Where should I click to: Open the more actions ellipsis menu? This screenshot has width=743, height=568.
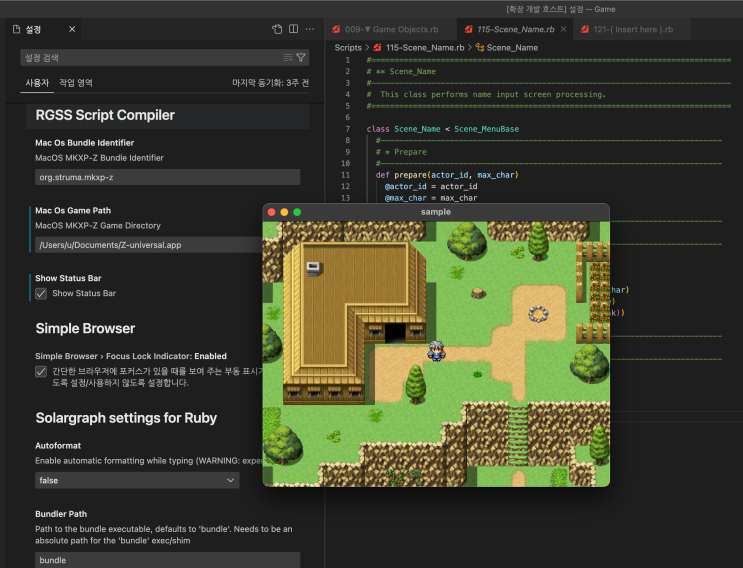click(310, 30)
